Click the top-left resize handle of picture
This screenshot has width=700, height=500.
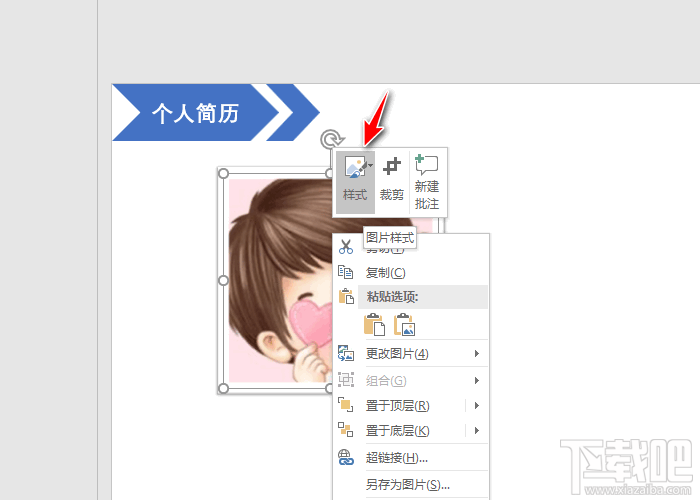(224, 173)
